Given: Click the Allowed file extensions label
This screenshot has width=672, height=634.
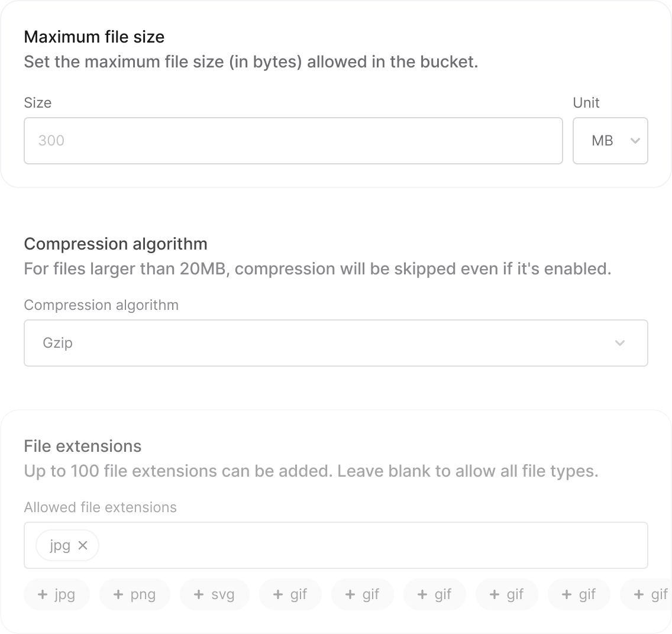Looking at the screenshot, I should pos(101,507).
